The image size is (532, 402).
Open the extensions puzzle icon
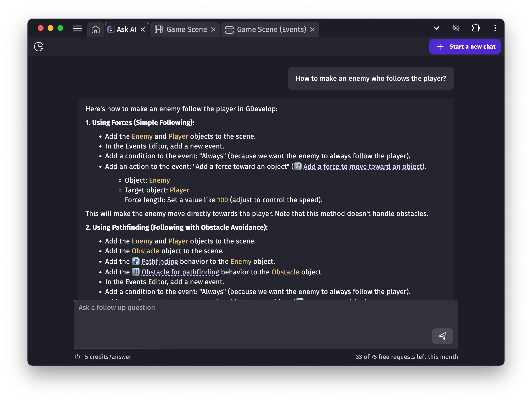click(476, 28)
